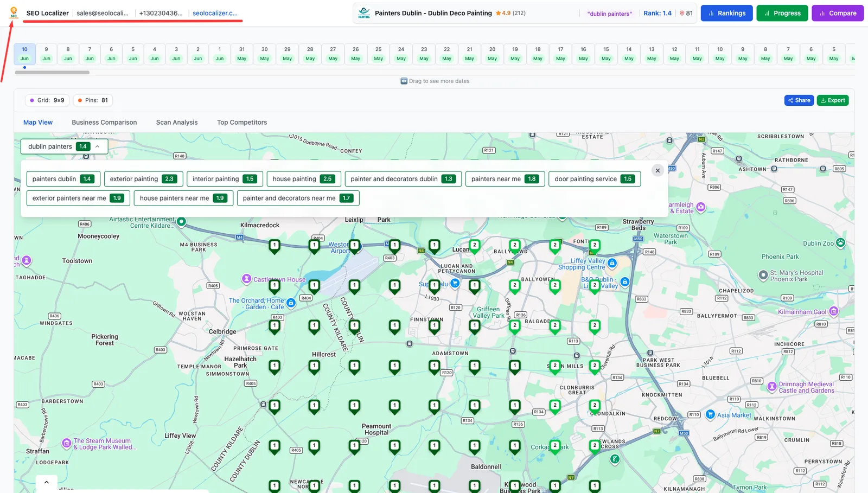868x493 pixels.
Task: Choose the house painting keyword
Action: coord(304,179)
